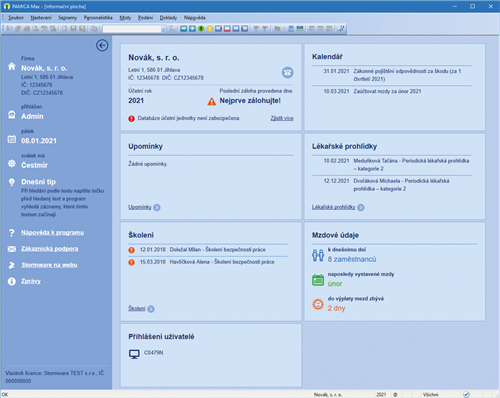Click the name-day icon beside Čestmír
Image resolution: width=500 pixels, height=398 pixels.
[12, 163]
